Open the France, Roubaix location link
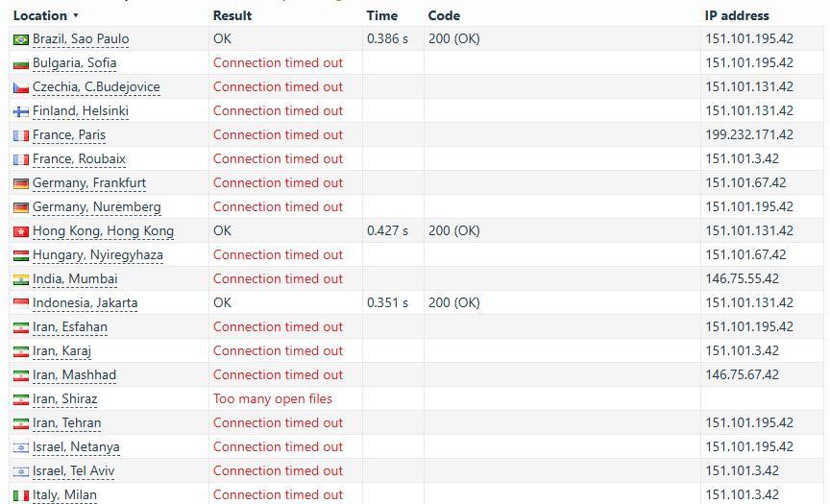The image size is (830, 504). tap(79, 158)
